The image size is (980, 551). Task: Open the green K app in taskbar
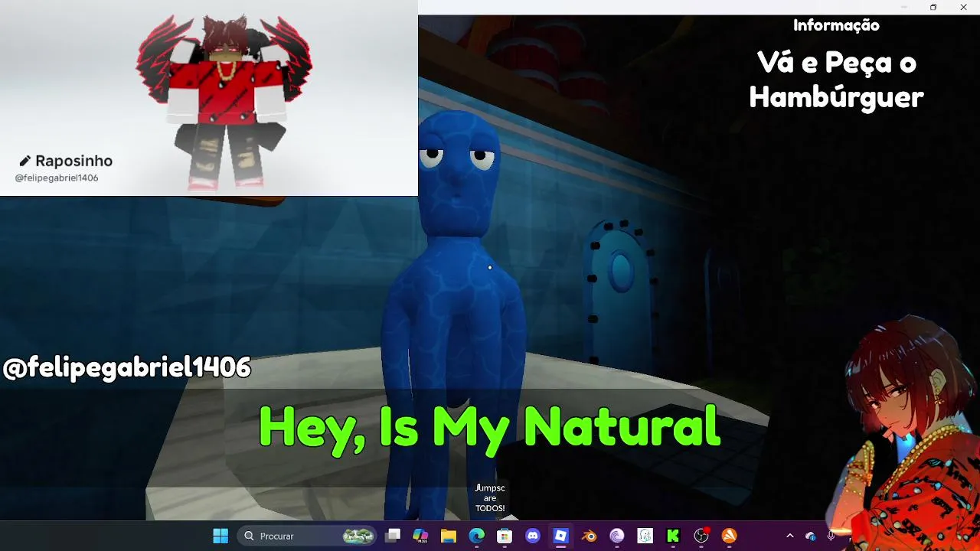[673, 536]
